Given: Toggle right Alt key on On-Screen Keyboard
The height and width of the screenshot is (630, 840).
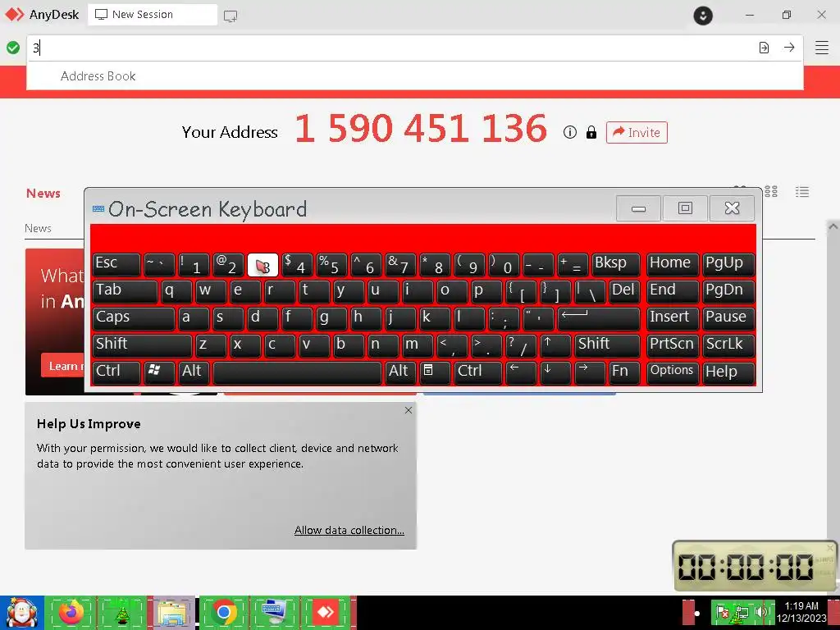Looking at the screenshot, I should pos(400,372).
